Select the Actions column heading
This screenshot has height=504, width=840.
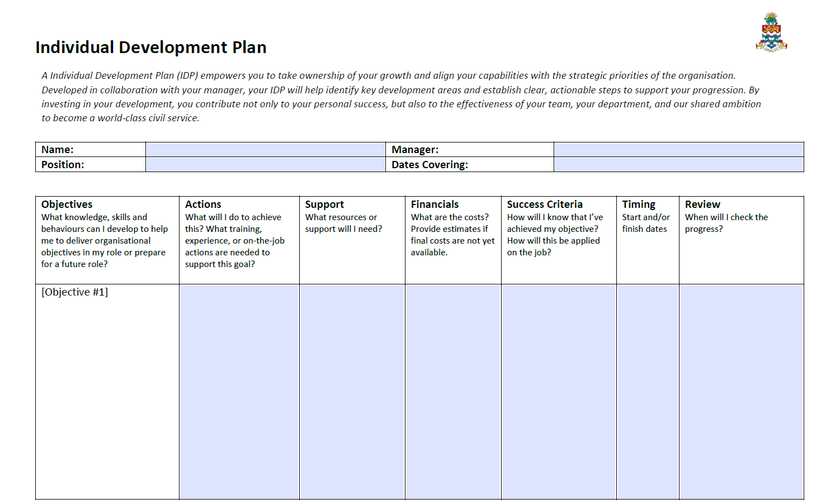click(203, 205)
